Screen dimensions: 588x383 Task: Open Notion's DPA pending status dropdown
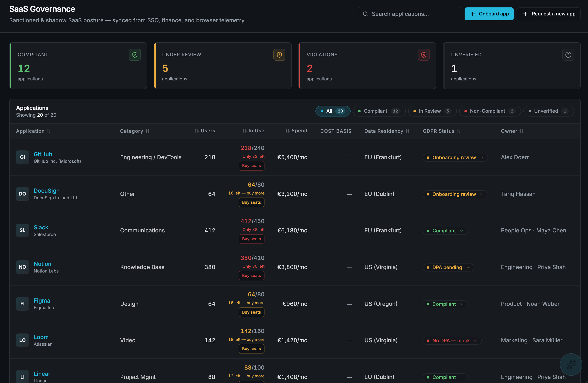(448, 267)
